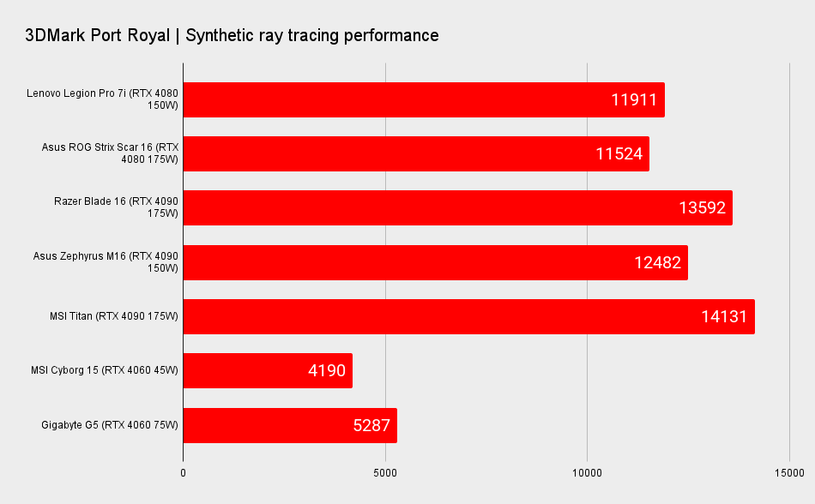
Task: Click the 5000 axis tick label
Action: [385, 473]
